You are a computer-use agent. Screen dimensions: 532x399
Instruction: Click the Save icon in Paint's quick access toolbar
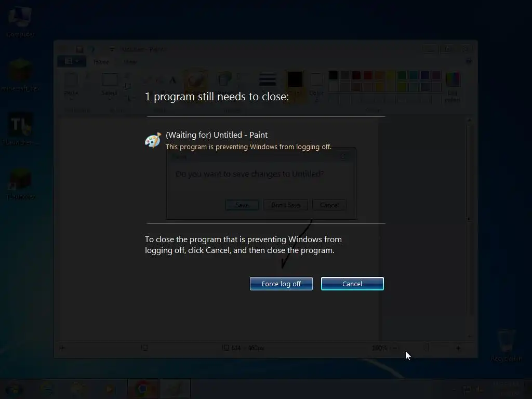(x=79, y=49)
